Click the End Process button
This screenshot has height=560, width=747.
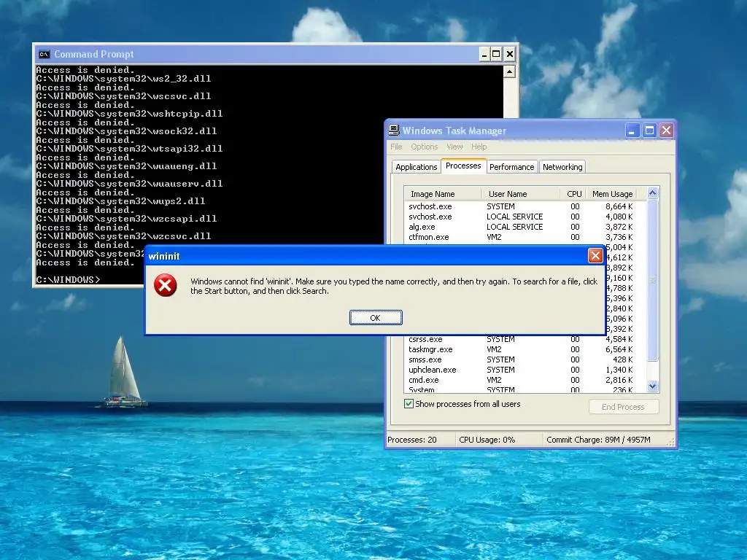click(x=624, y=407)
